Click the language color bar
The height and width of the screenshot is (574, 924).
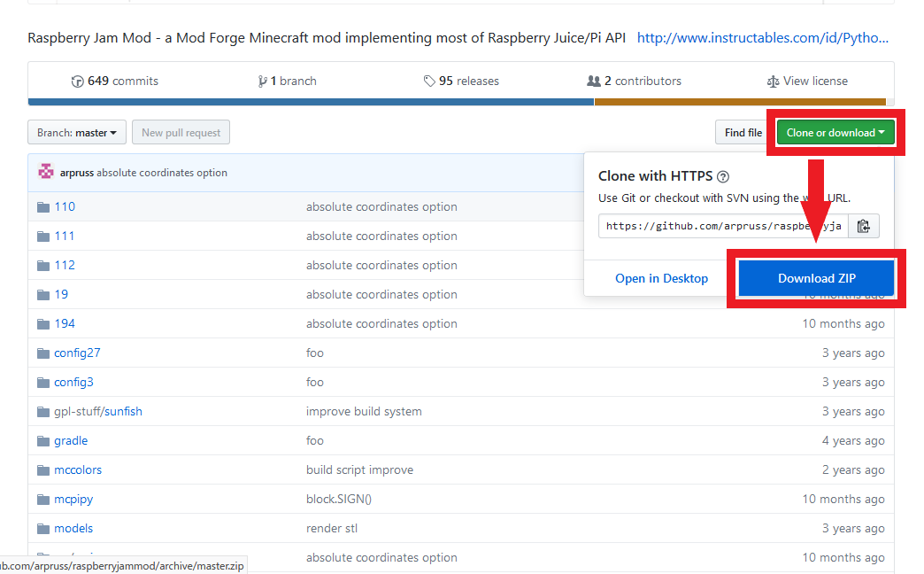pos(310,102)
